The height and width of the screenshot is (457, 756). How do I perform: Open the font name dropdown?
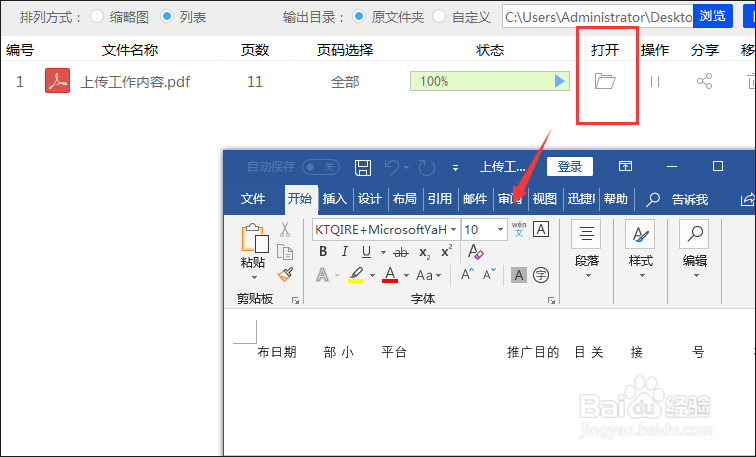pyautogui.click(x=454, y=229)
